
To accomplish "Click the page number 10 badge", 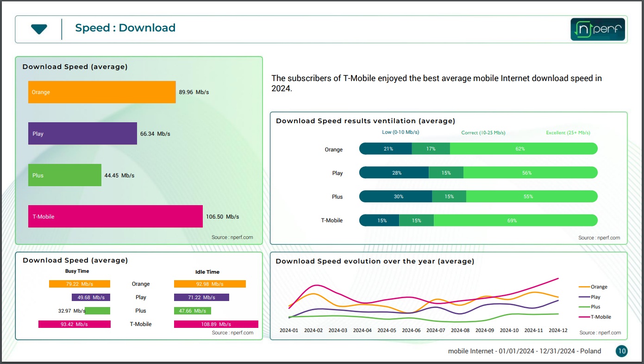I will (x=622, y=351).
